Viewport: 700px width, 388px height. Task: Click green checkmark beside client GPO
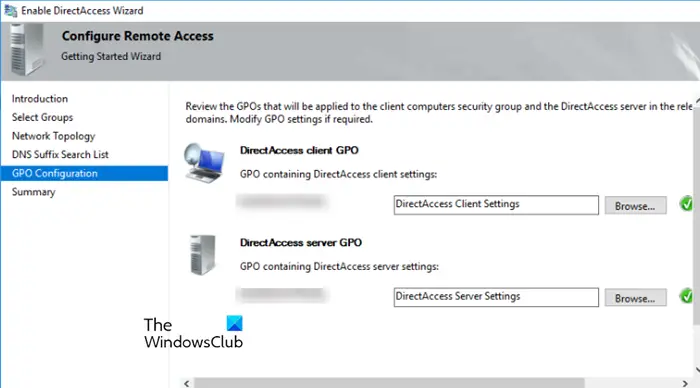pos(687,204)
